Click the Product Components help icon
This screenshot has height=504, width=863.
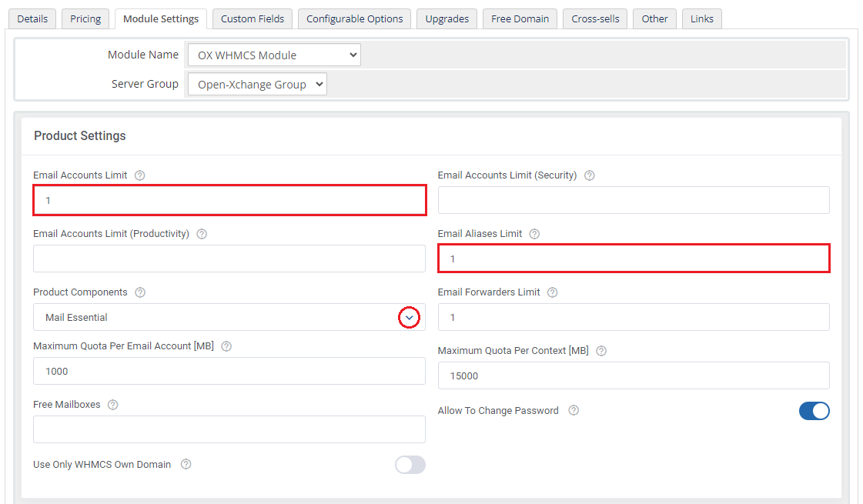click(x=140, y=292)
